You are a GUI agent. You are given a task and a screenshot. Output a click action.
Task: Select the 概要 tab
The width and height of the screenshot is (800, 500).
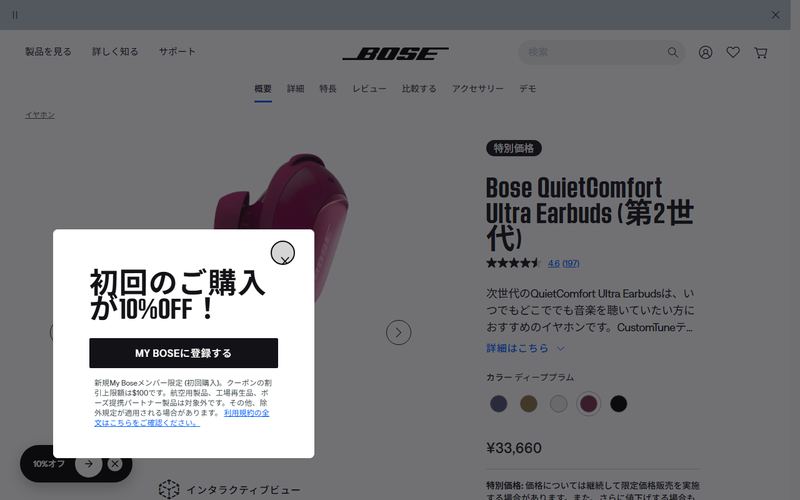pos(263,89)
